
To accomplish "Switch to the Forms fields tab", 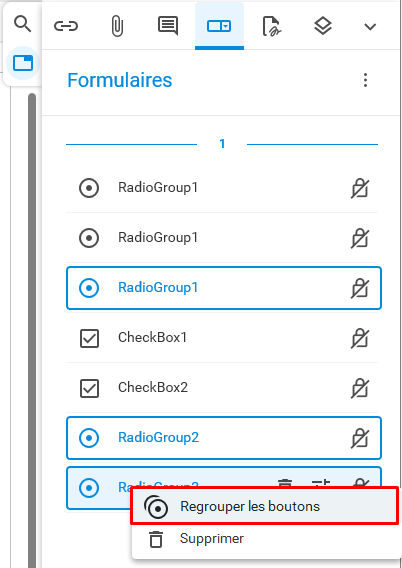I will tap(219, 26).
